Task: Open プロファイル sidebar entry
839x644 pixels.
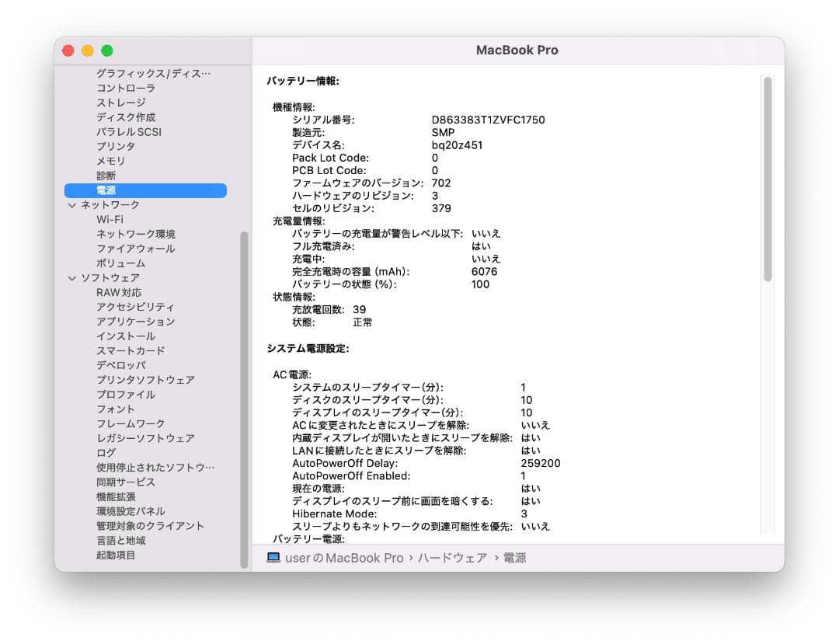Action: [x=126, y=395]
